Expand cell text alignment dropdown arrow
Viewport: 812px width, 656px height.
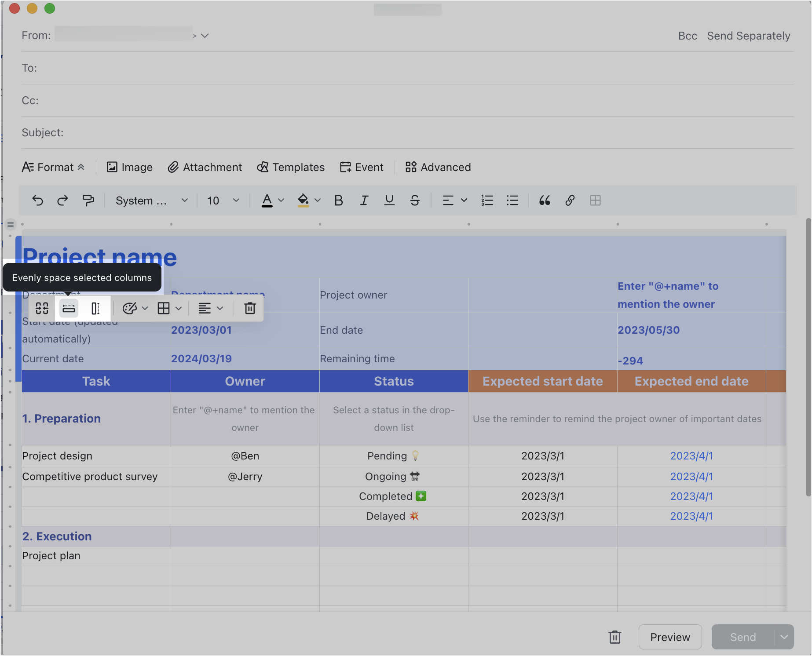coord(220,308)
